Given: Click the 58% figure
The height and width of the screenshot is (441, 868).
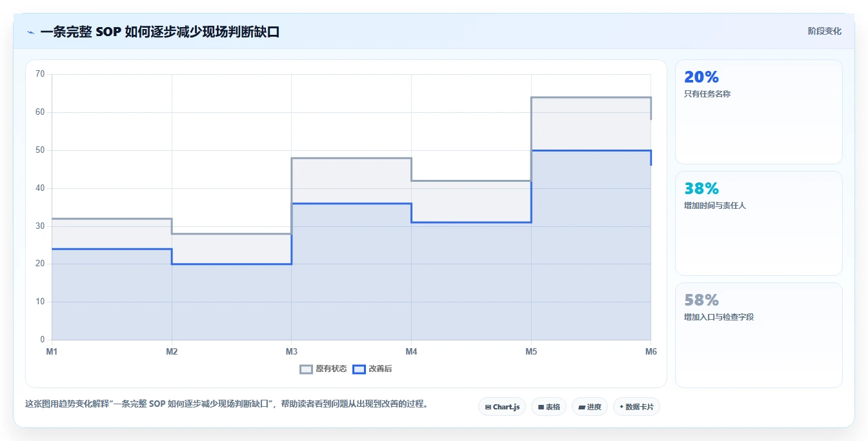Looking at the screenshot, I should [x=701, y=300].
